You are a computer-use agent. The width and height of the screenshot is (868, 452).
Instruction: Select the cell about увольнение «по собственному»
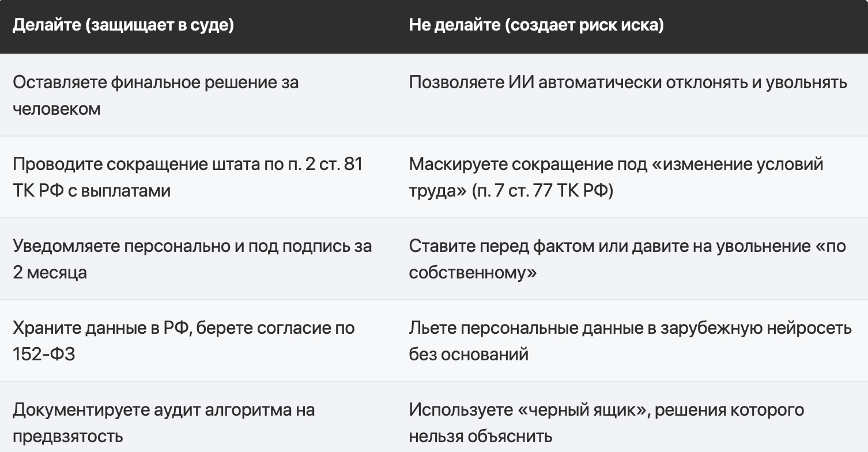632,259
